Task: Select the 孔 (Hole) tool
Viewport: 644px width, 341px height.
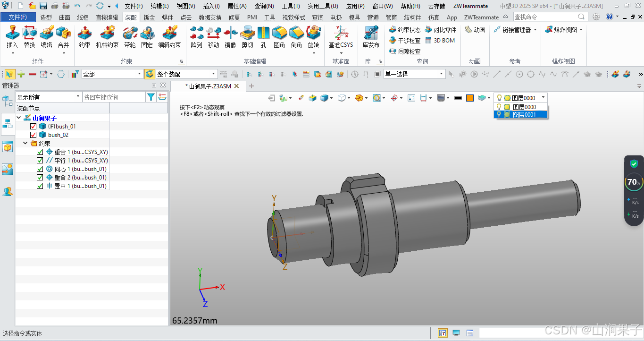Action: [263, 33]
